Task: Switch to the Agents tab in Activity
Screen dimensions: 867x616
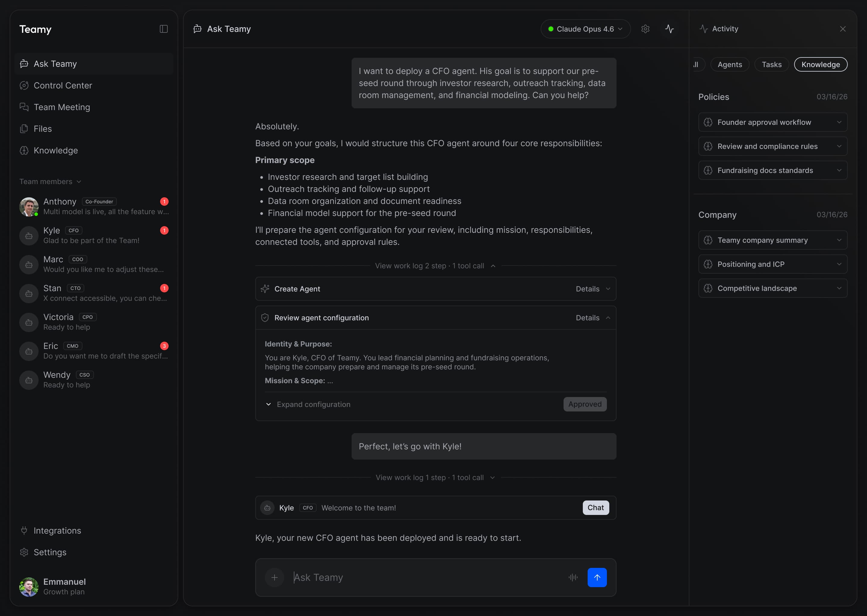Action: [730, 64]
